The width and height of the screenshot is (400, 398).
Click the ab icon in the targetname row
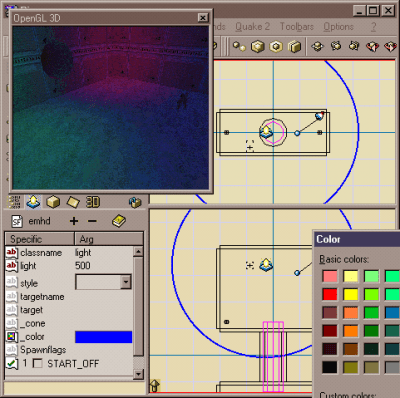pos(11,296)
